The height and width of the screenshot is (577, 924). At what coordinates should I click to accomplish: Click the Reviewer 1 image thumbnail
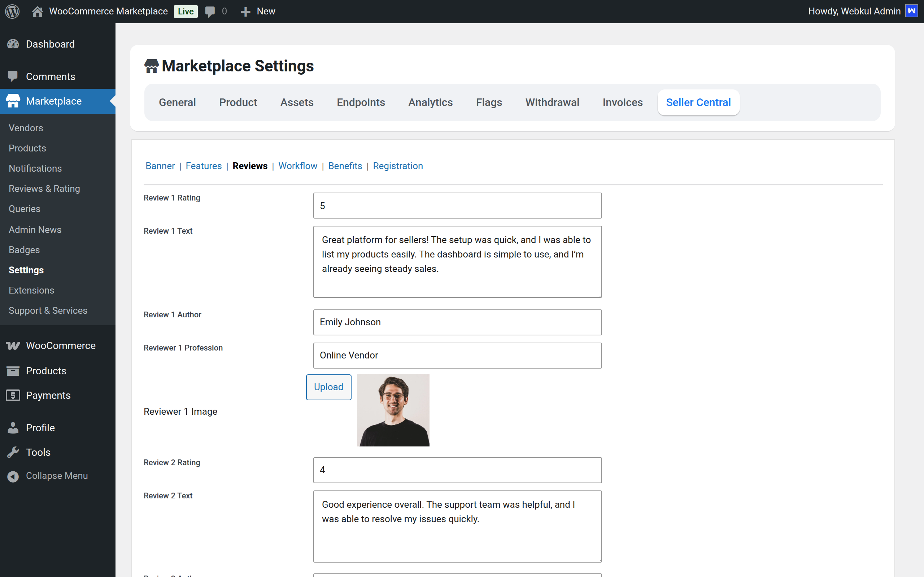pyautogui.click(x=393, y=410)
